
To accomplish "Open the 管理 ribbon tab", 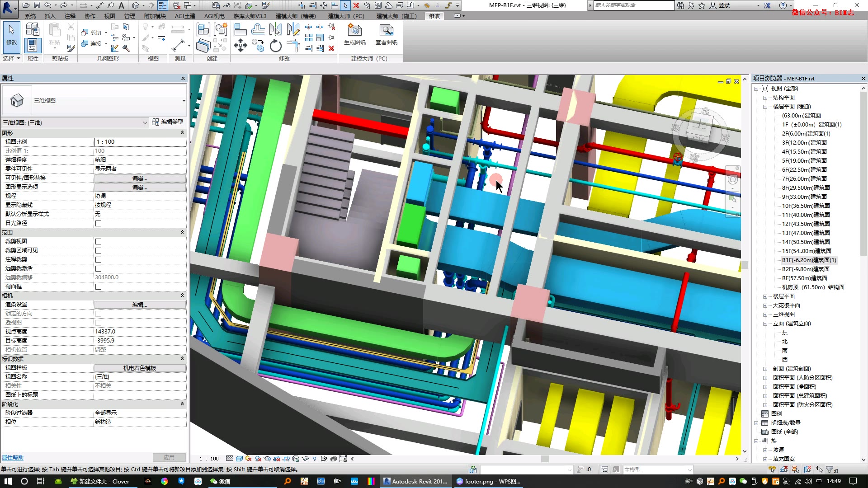I will tap(130, 16).
